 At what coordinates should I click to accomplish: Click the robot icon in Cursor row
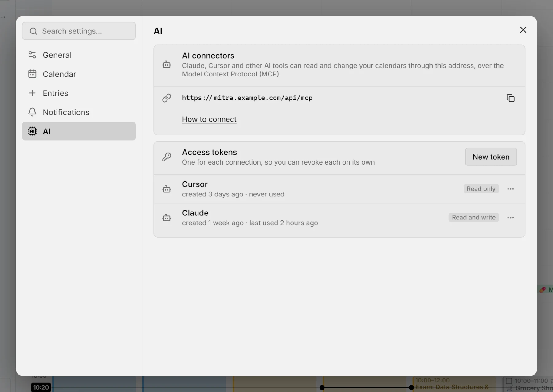167,189
